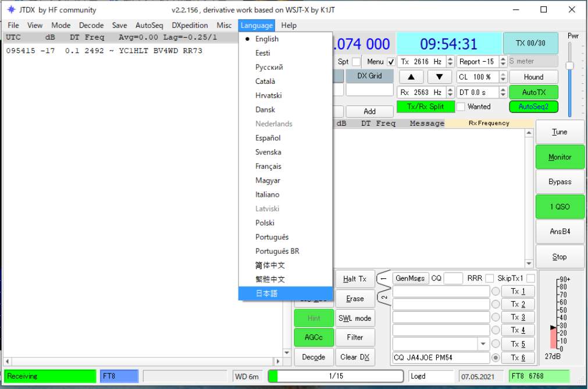Click the up arrow frequency button
The image size is (588, 389).
(x=411, y=77)
